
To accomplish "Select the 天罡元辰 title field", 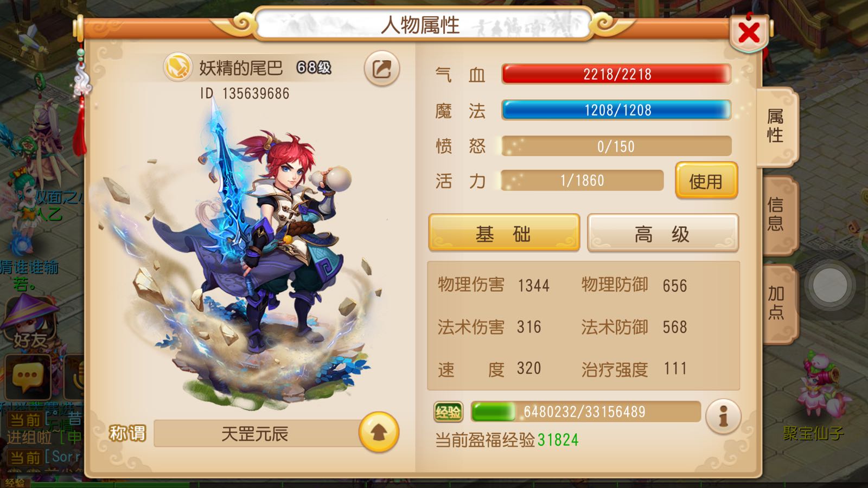I will [x=256, y=434].
